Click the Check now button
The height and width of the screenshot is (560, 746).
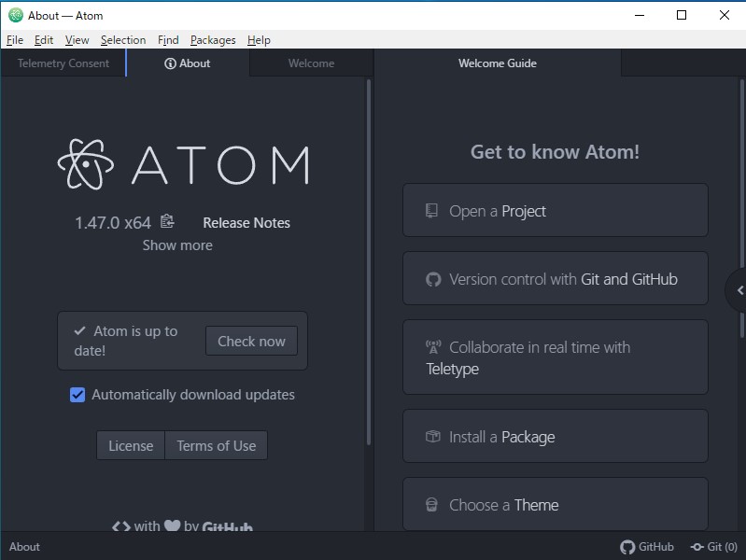[252, 342]
